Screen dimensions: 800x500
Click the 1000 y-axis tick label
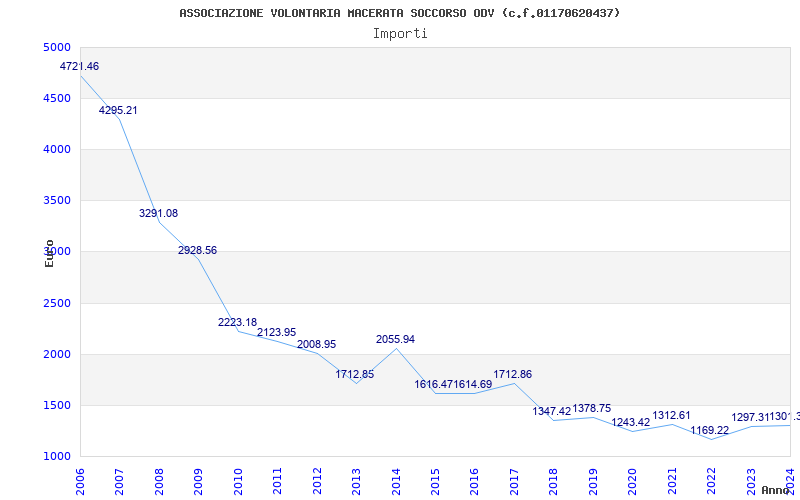click(x=57, y=457)
